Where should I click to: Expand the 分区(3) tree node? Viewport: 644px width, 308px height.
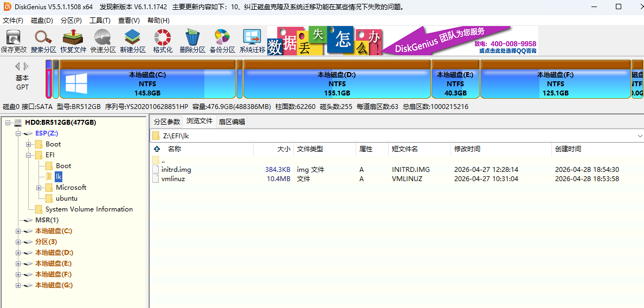[x=18, y=242]
